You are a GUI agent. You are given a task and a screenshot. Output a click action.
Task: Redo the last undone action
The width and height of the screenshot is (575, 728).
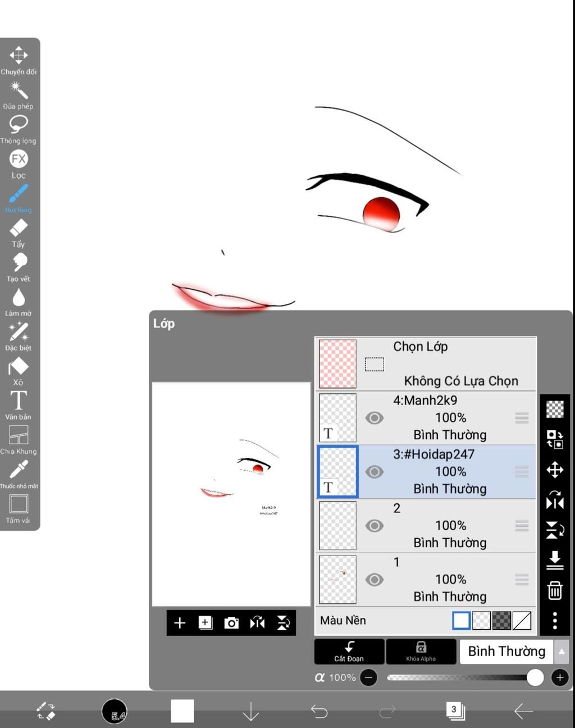(x=387, y=711)
